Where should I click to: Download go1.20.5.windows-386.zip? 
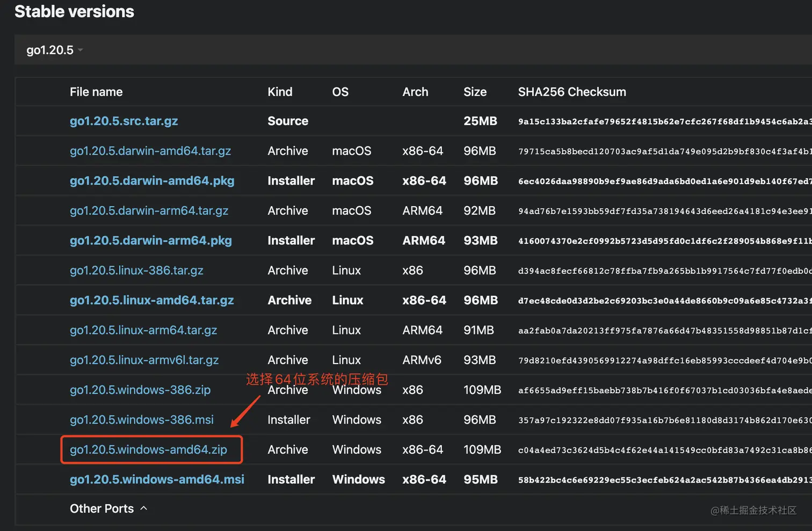(x=140, y=390)
